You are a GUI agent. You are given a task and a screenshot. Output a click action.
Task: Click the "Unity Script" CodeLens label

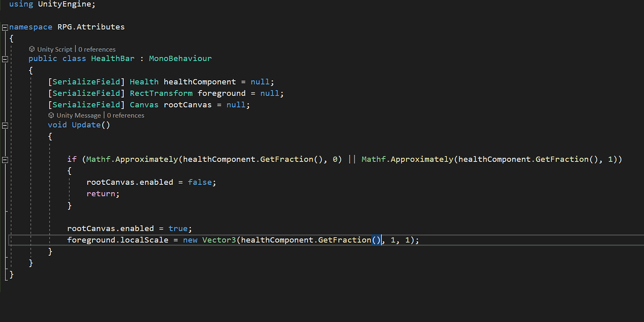(x=55, y=49)
